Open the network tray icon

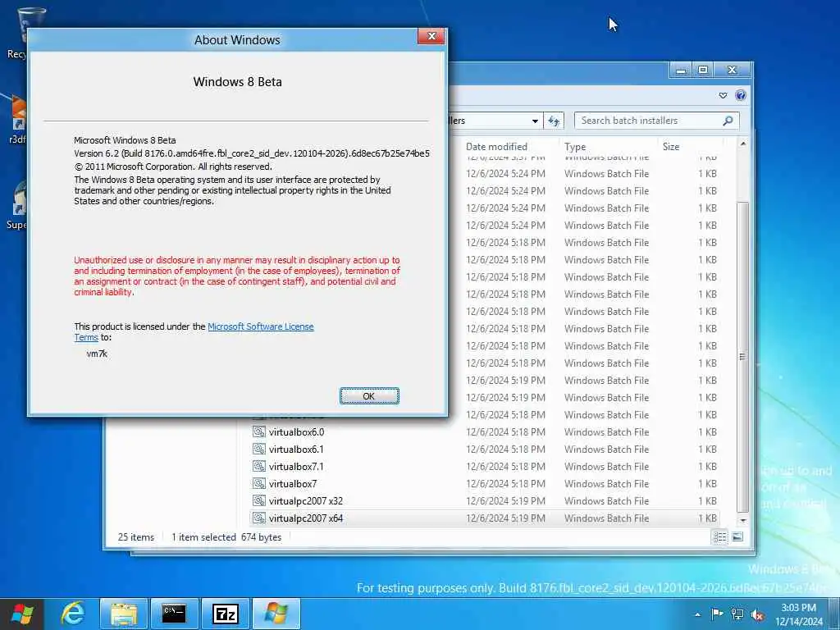737,614
